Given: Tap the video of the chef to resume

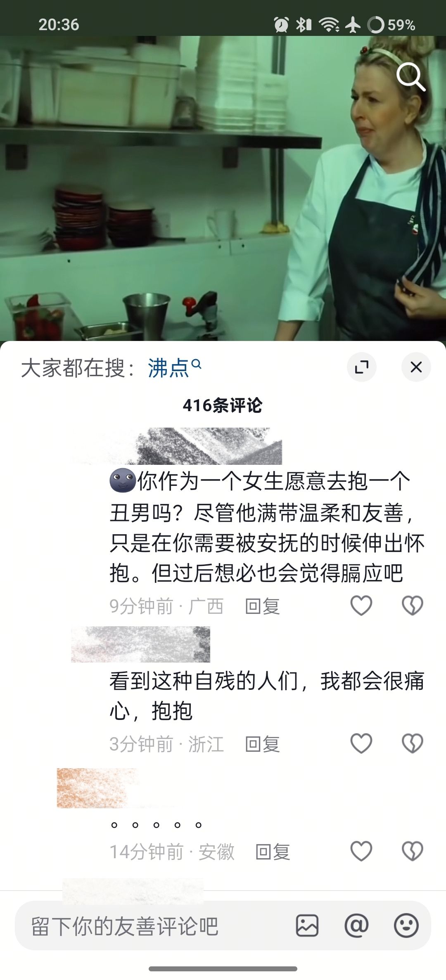Looking at the screenshot, I should (223, 188).
